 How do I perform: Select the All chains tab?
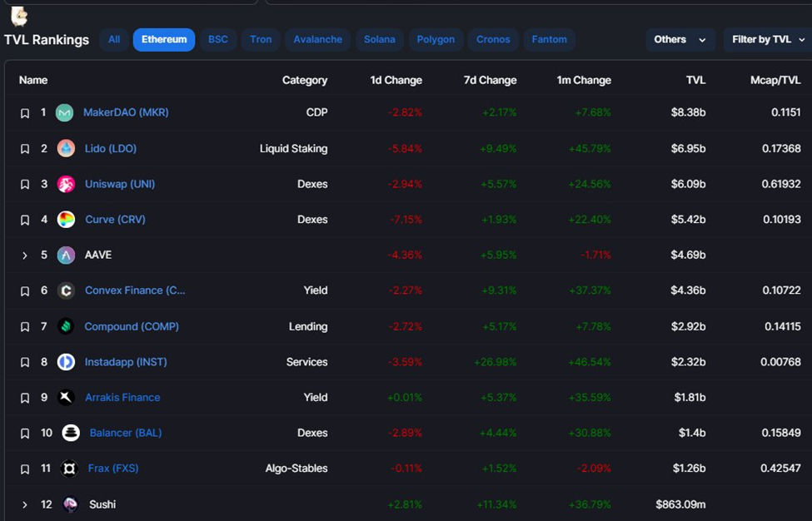pos(114,40)
